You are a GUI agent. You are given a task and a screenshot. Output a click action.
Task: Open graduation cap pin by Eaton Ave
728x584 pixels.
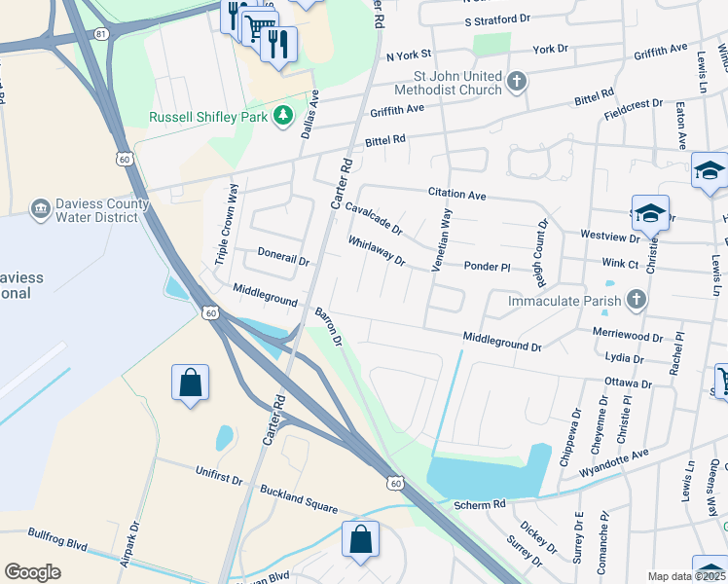pyautogui.click(x=710, y=172)
